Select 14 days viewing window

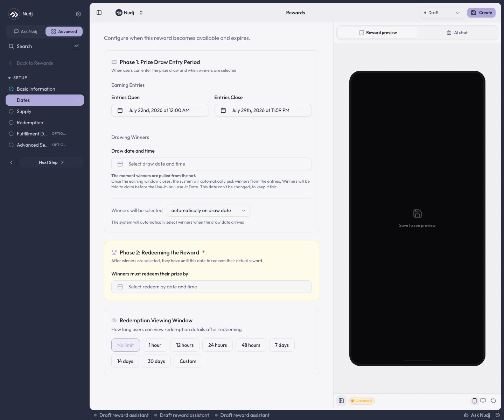coord(125,361)
